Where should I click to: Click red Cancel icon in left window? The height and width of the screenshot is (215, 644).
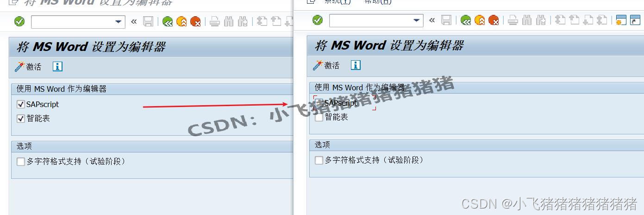195,21
